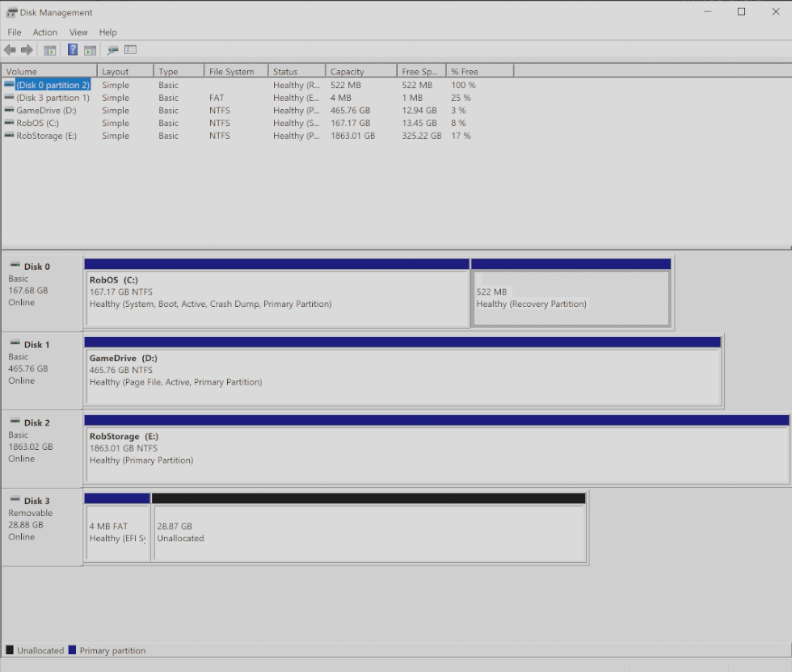The width and height of the screenshot is (792, 672).
Task: Click the % Free column header
Action: click(479, 72)
